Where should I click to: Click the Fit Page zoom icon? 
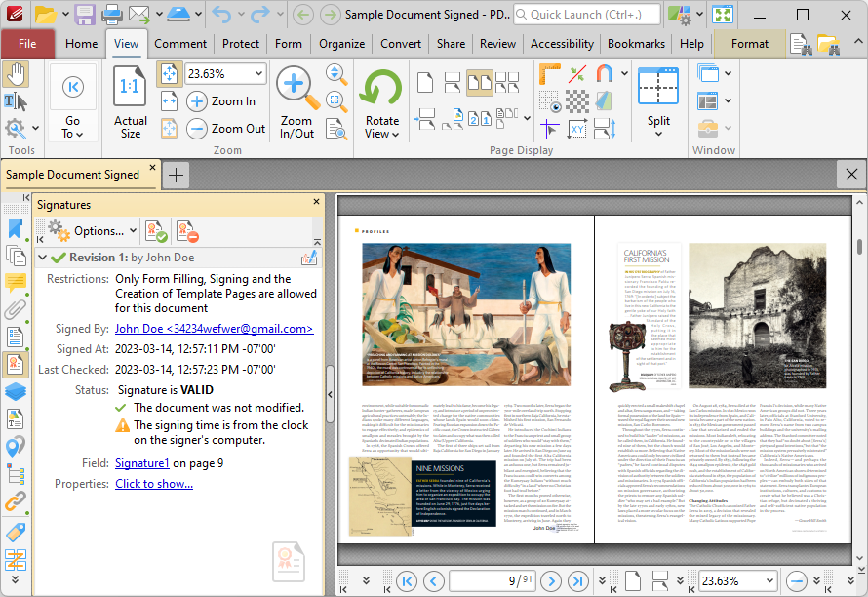pyautogui.click(x=170, y=74)
